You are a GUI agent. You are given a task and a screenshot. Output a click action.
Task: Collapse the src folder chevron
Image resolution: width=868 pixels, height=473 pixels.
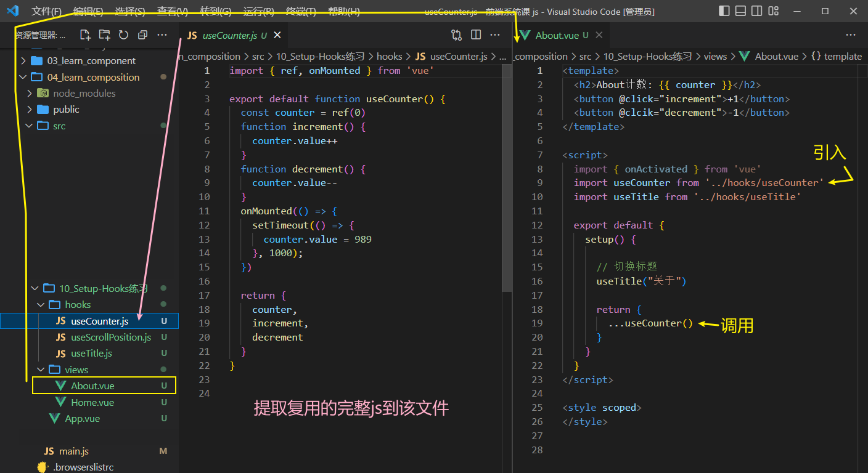click(29, 126)
